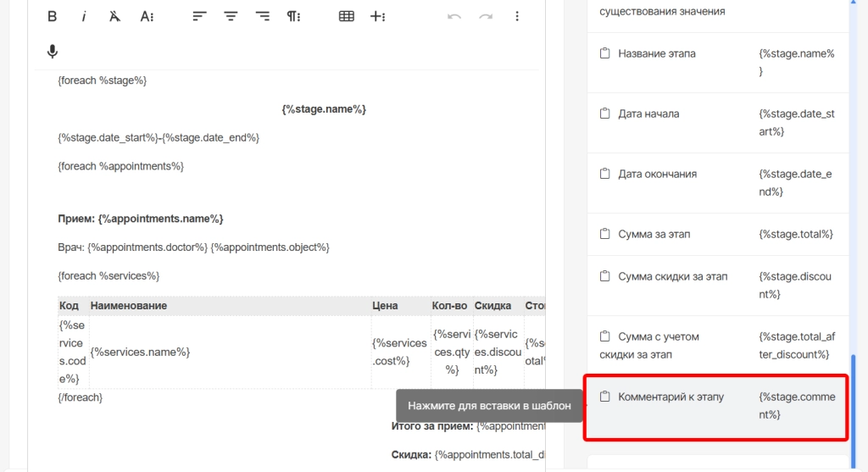Undo the last edit

(454, 16)
